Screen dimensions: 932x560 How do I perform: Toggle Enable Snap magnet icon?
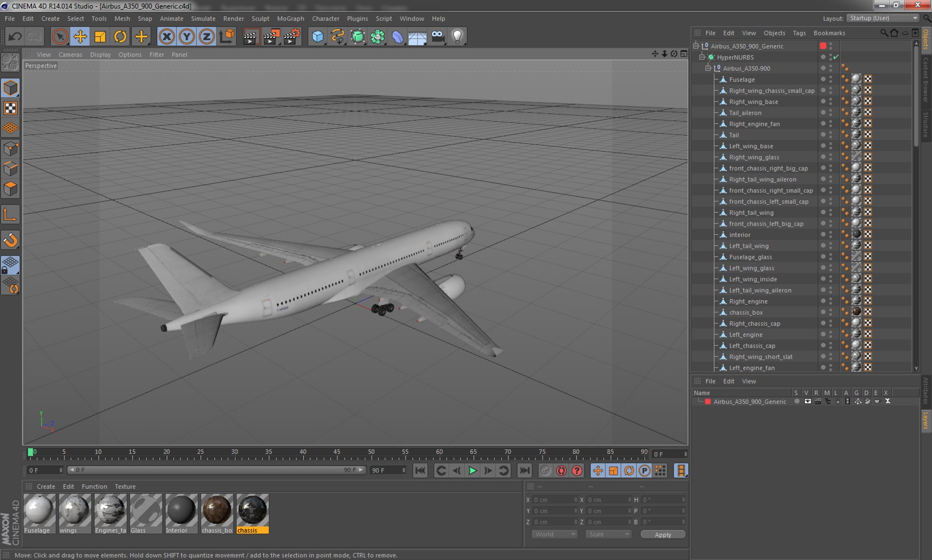pos(10,240)
